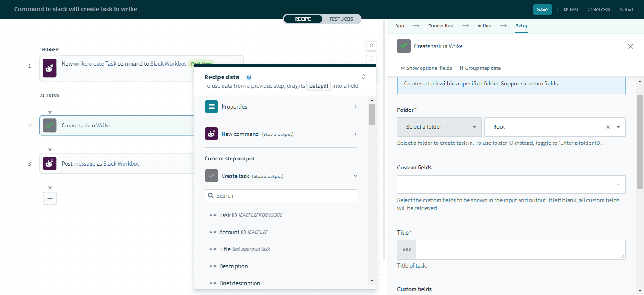Expand the Root field dropdown arrow
644x295 pixels.
coord(618,126)
